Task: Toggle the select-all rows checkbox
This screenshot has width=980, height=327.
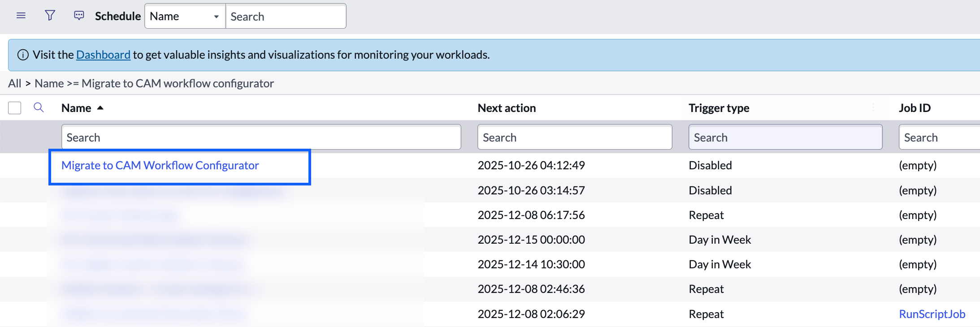Action: point(15,108)
